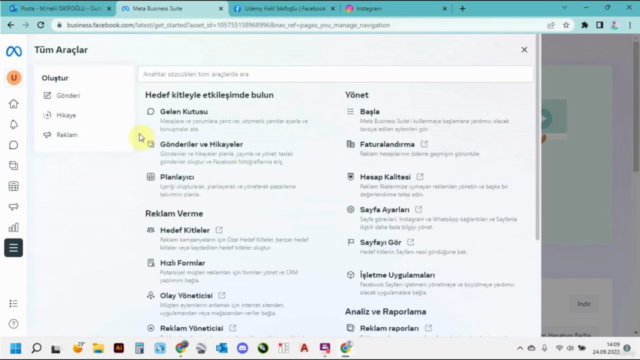This screenshot has width=640, height=360.
Task: Click external link icon beside Faturalandırma
Action: pos(424,144)
